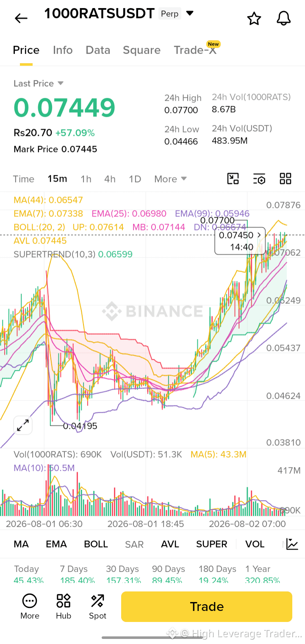This screenshot has height=644, width=305.
Task: Tap the 30 Days performance 157.31%
Action: [x=123, y=581]
